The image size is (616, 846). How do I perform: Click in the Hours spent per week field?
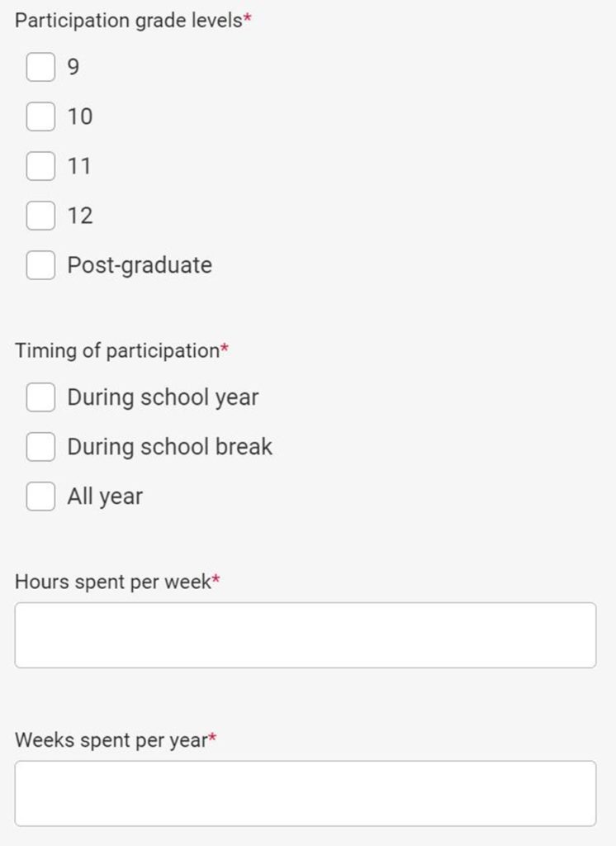(x=306, y=634)
